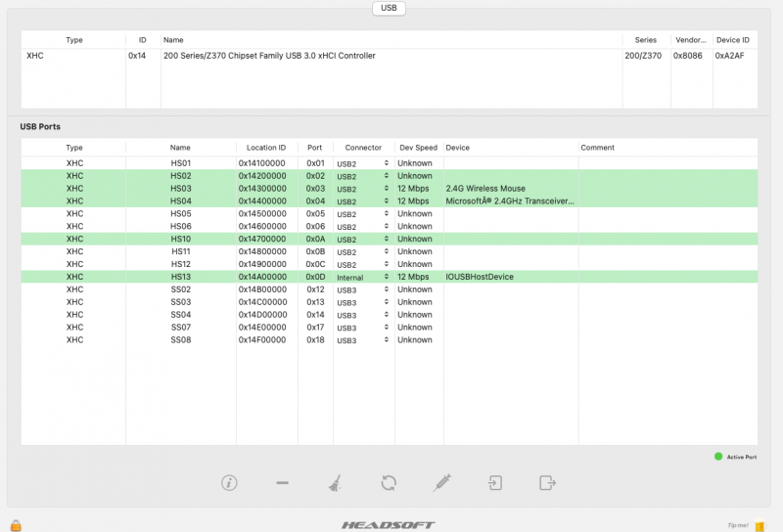Screen dimensions: 783x532
Task: Click port value 0x0C
Action: tap(315, 264)
